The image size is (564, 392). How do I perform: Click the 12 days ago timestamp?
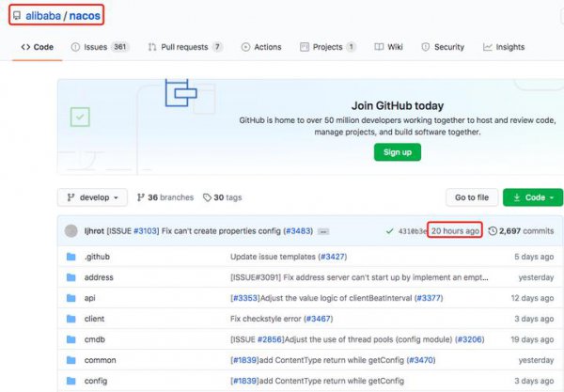click(532, 298)
